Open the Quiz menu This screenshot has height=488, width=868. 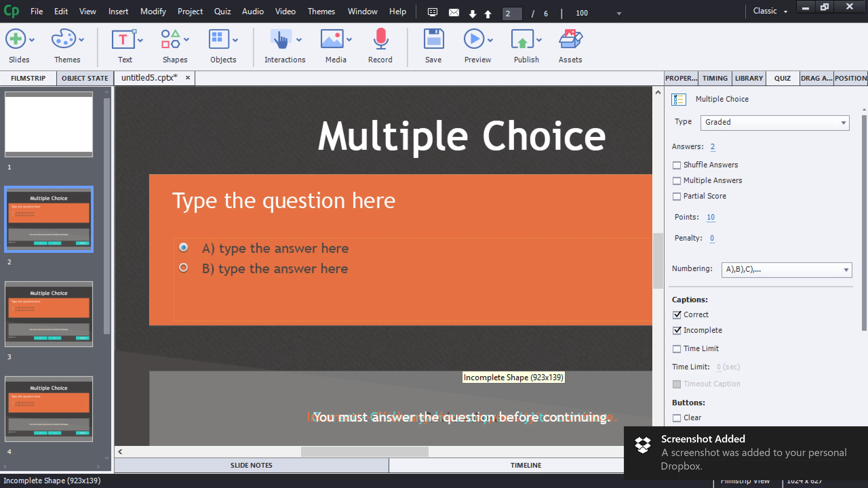tap(222, 12)
